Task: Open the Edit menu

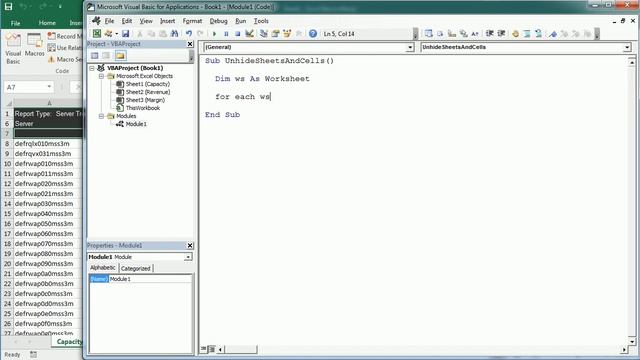Action: (127, 21)
